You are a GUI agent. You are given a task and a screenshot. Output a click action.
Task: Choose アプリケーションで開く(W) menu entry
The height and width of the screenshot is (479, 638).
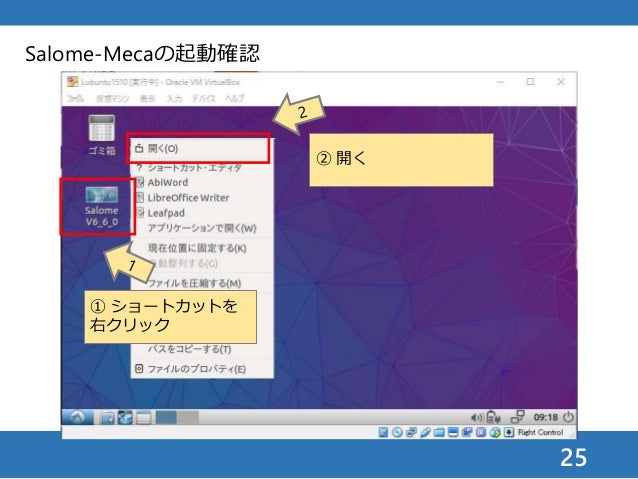(201, 228)
